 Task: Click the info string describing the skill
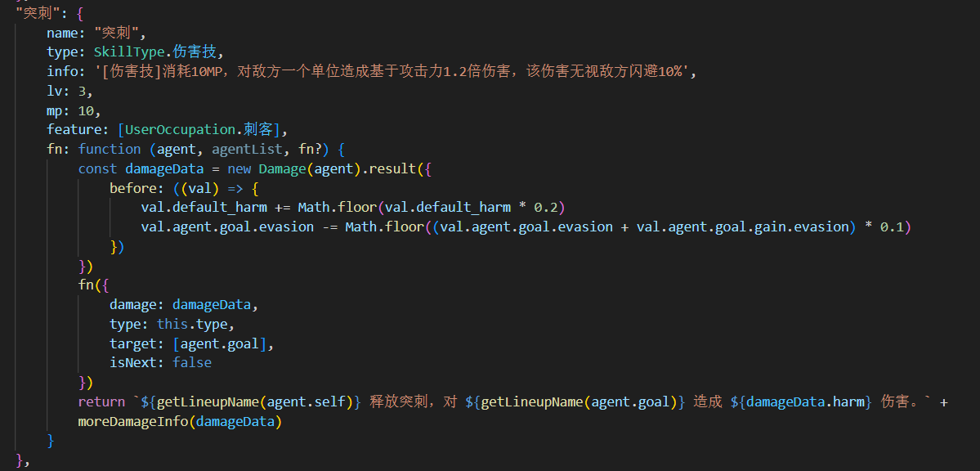[x=395, y=71]
